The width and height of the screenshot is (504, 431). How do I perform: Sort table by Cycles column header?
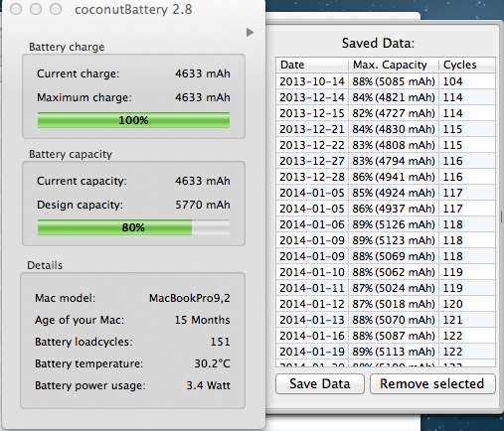click(467, 65)
